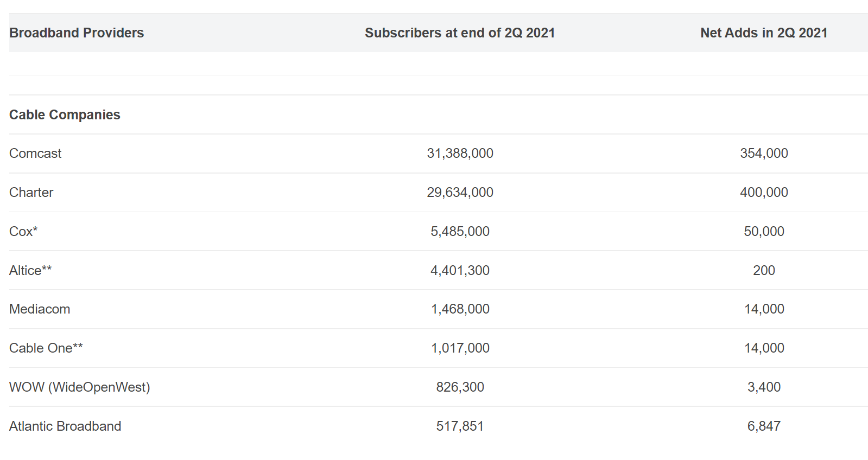Click the Altice** provider name
Screen dimensions: 868x460
30,270
